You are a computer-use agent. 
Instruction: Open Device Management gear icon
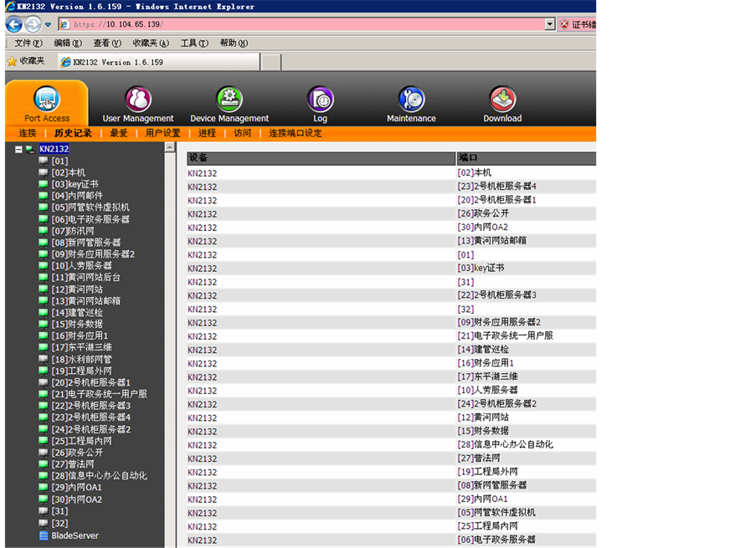coord(229,100)
